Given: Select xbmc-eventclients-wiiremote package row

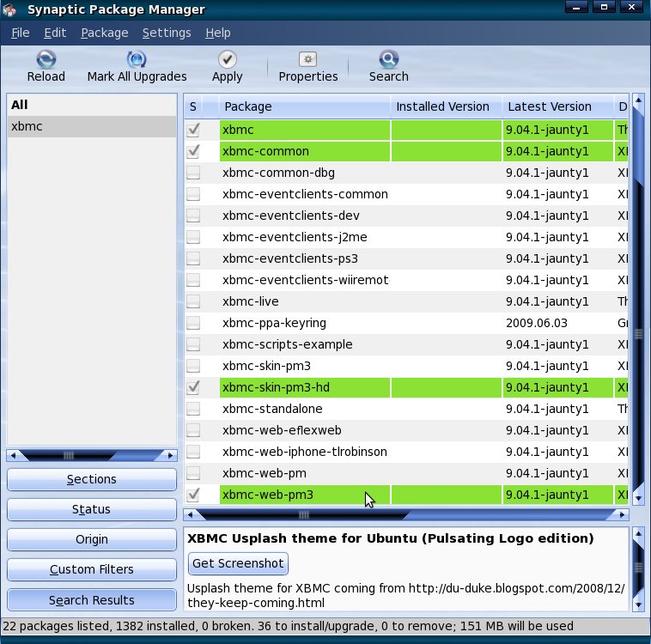Looking at the screenshot, I should (406, 280).
